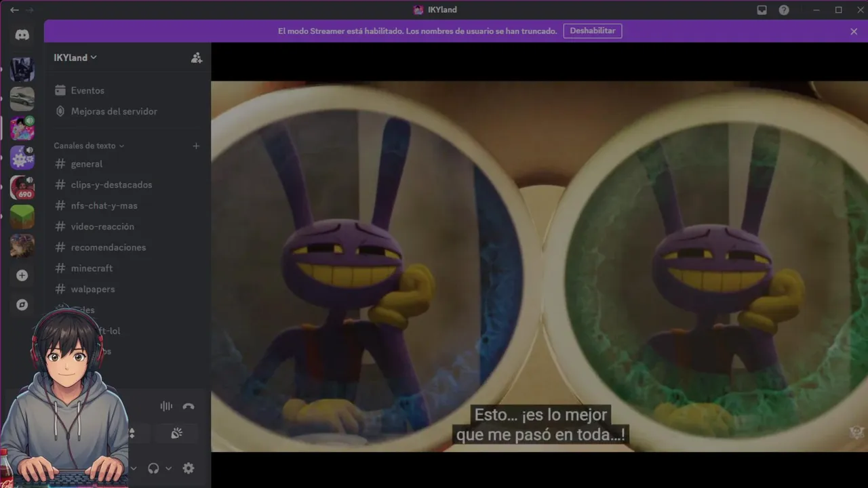
Task: Open input device options chevron left of headphones
Action: [134, 468]
